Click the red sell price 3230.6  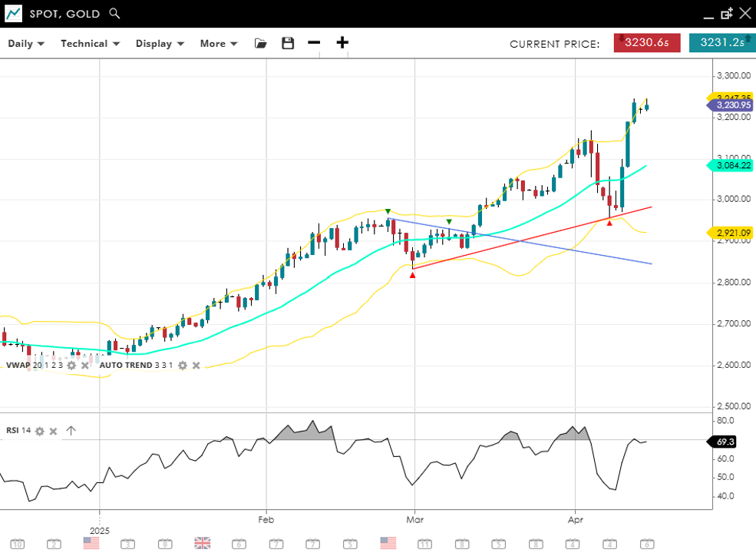point(646,43)
